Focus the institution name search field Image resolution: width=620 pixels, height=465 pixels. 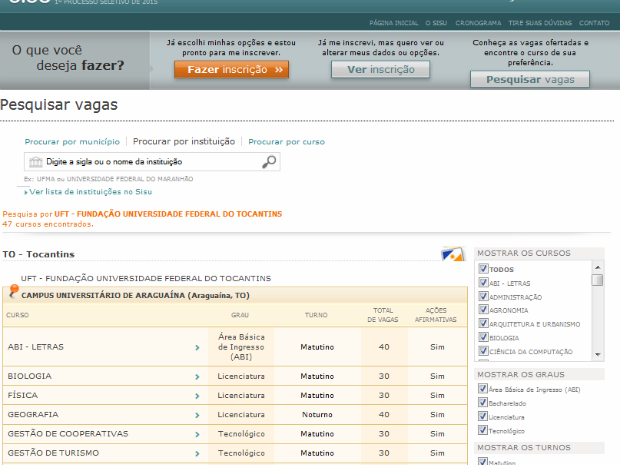150,161
